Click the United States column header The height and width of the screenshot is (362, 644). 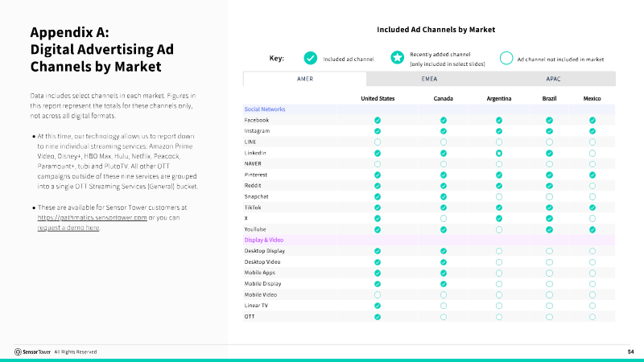click(378, 98)
